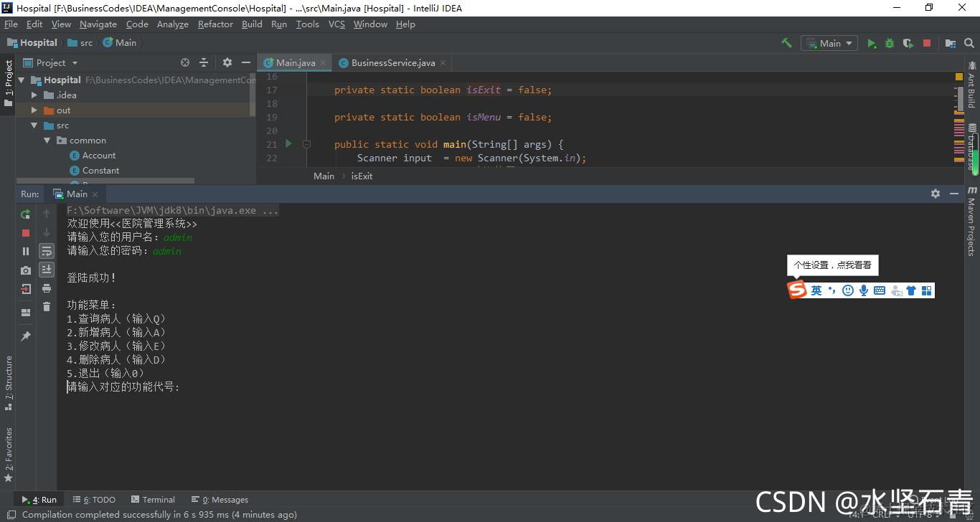The height and width of the screenshot is (522, 980).
Task: Toggle scroll to end in Run console
Action: click(47, 270)
